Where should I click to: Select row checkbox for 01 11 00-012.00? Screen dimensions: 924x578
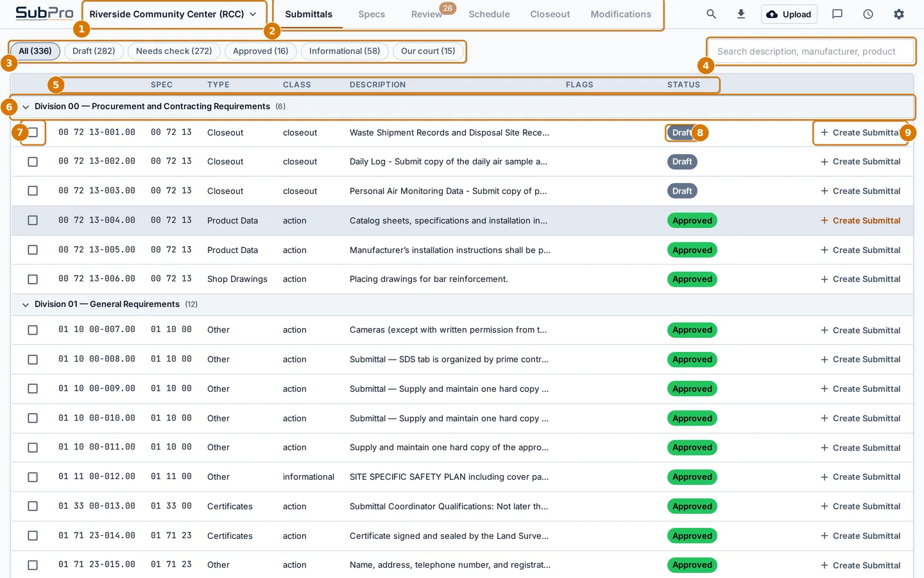click(33, 477)
